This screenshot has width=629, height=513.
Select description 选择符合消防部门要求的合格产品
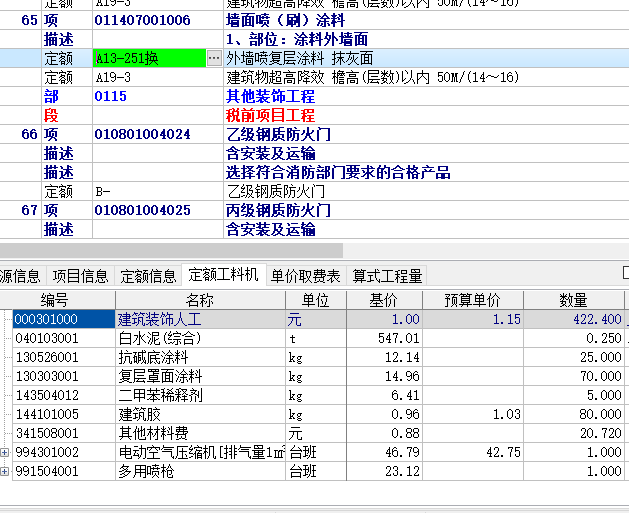coord(338,172)
